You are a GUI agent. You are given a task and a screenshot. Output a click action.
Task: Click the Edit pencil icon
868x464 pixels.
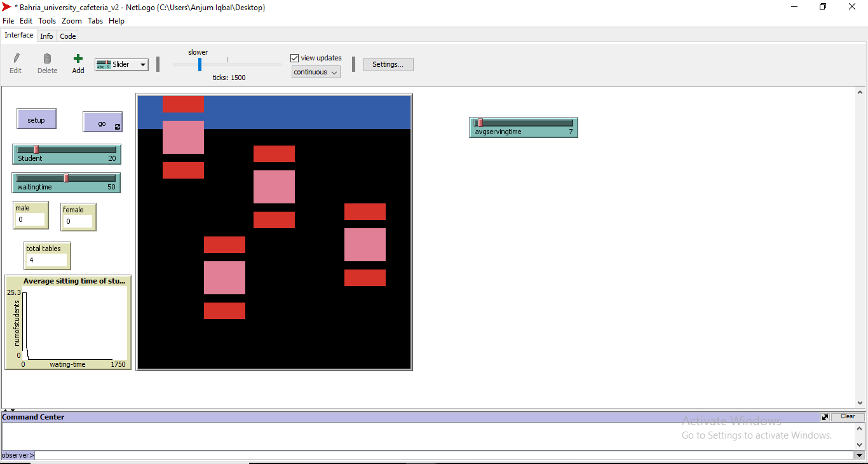(x=16, y=58)
